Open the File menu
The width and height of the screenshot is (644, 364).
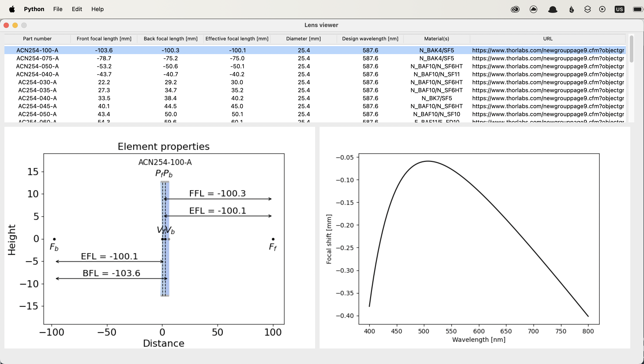click(57, 9)
